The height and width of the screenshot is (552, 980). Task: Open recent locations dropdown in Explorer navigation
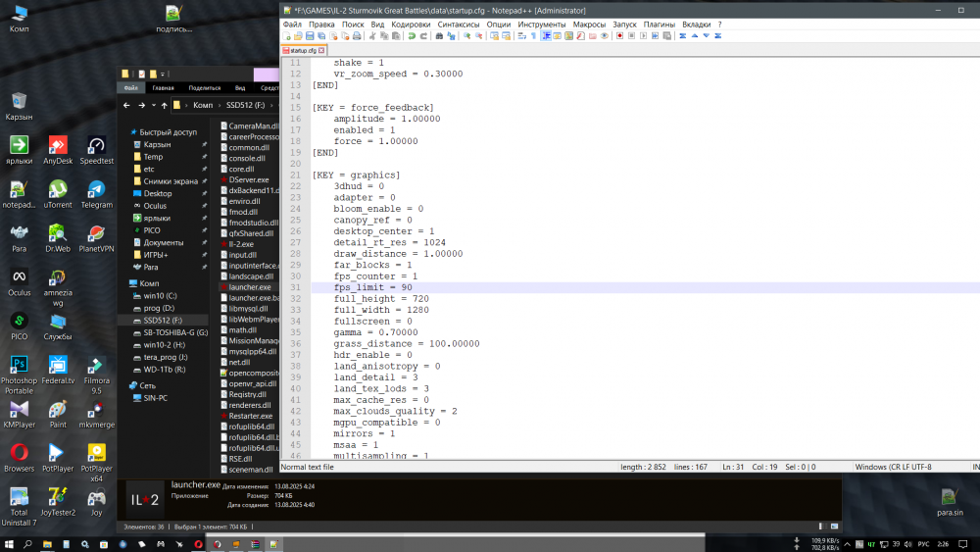coord(155,105)
